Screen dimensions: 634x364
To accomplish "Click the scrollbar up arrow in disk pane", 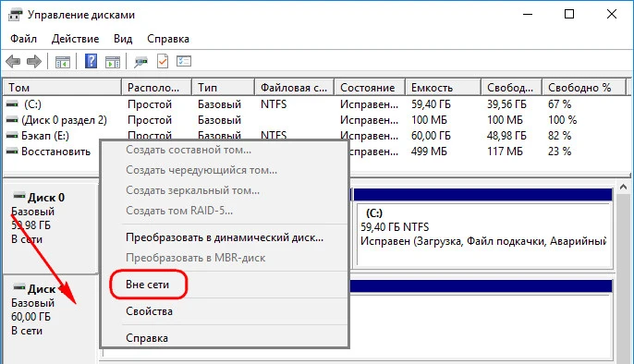I will coord(623,187).
